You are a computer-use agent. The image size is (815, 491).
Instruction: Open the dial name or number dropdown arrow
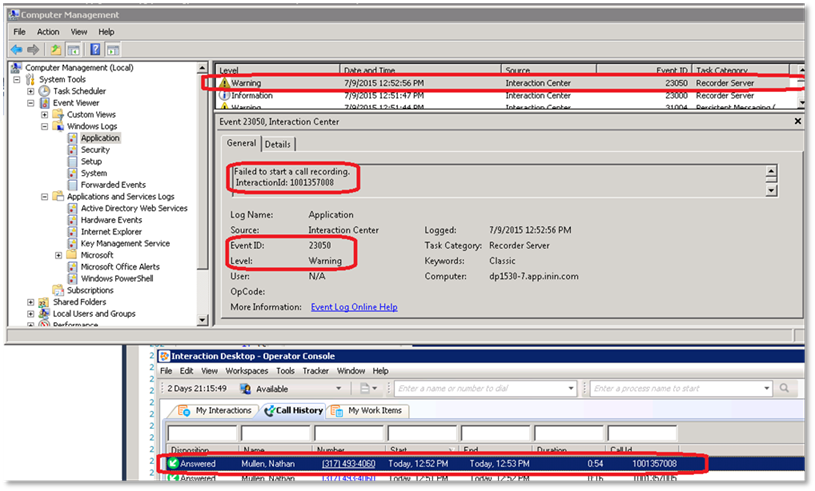click(571, 388)
